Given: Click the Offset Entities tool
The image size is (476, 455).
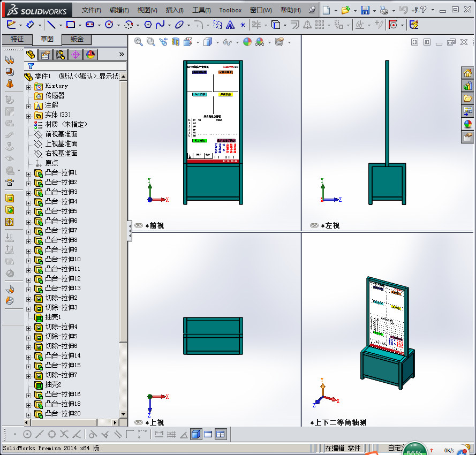Looking at the screenshot, I should (x=295, y=25).
